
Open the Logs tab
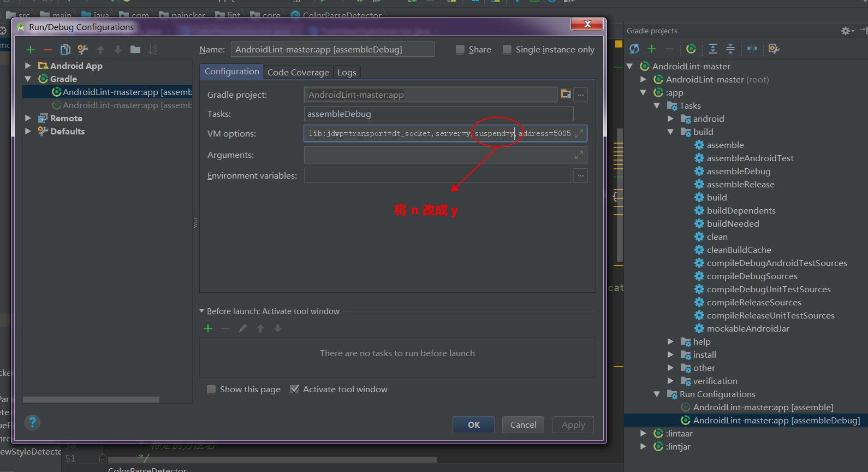pyautogui.click(x=347, y=72)
